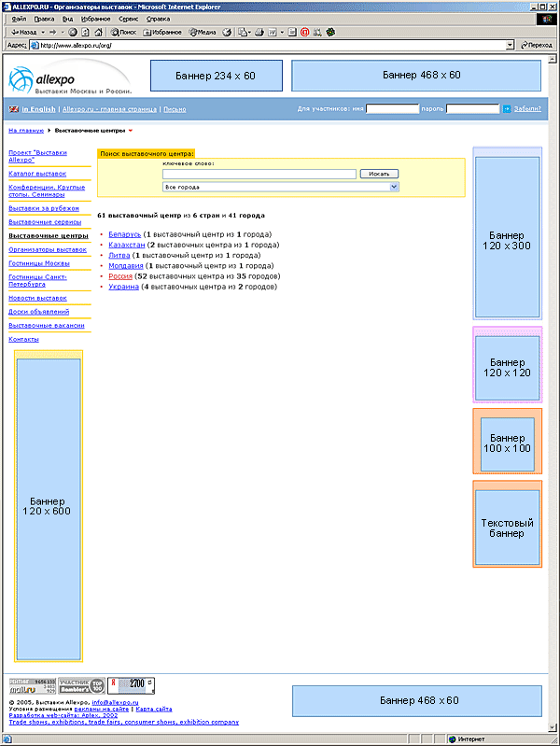Open the Search (Поиск) toolbar button
Viewport: 560px width, 746px height.
(x=123, y=33)
